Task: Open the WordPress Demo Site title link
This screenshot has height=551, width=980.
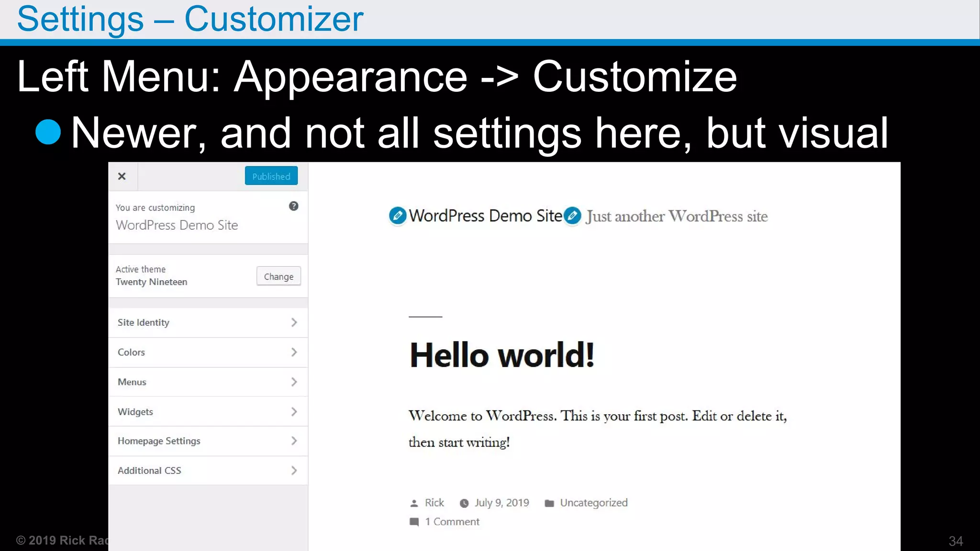Action: pos(485,216)
